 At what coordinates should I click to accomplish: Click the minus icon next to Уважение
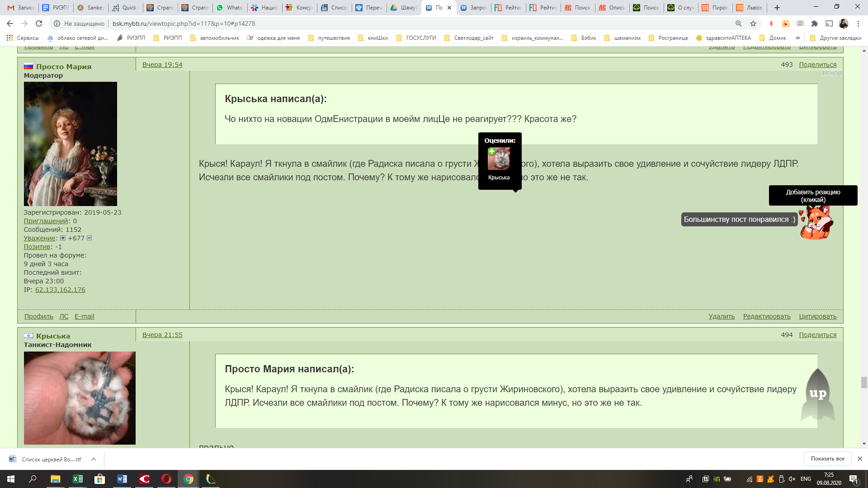tap(89, 238)
